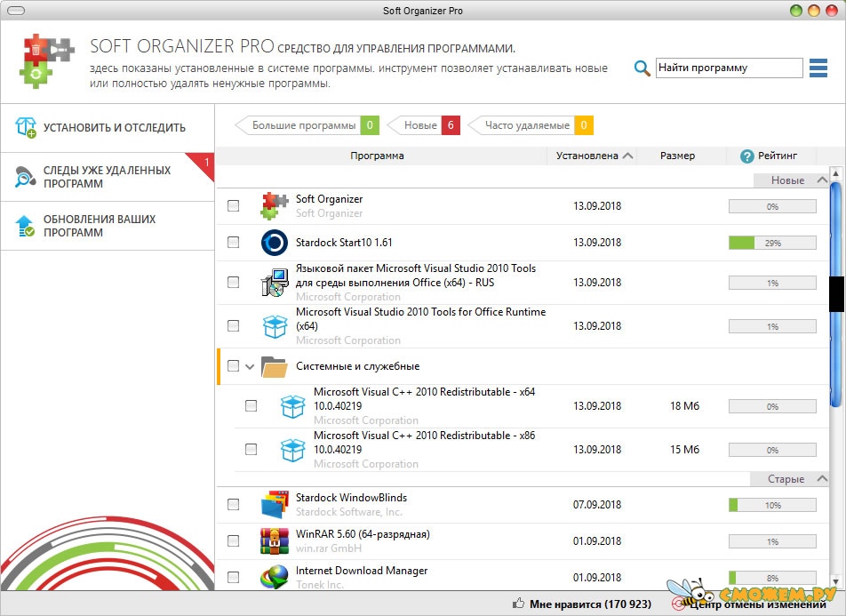The width and height of the screenshot is (846, 616).
Task: Click Stardock Start10 29% rating bar
Action: coord(772,243)
